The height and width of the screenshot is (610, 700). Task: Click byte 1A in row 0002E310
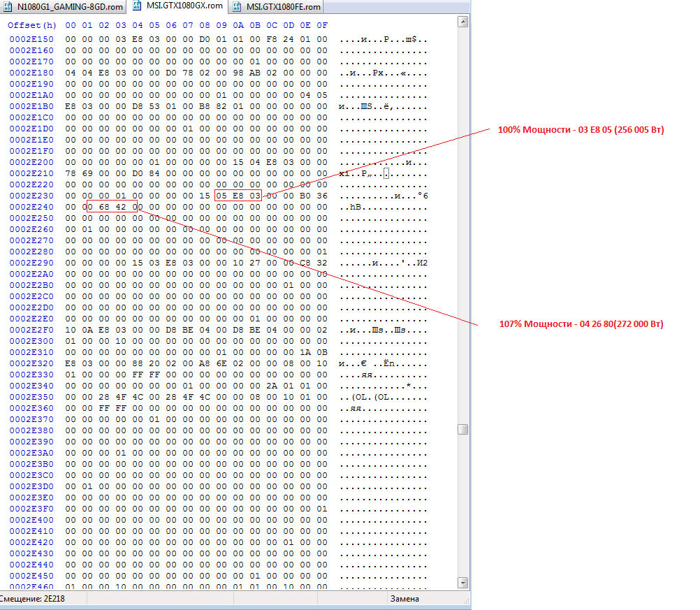point(305,352)
